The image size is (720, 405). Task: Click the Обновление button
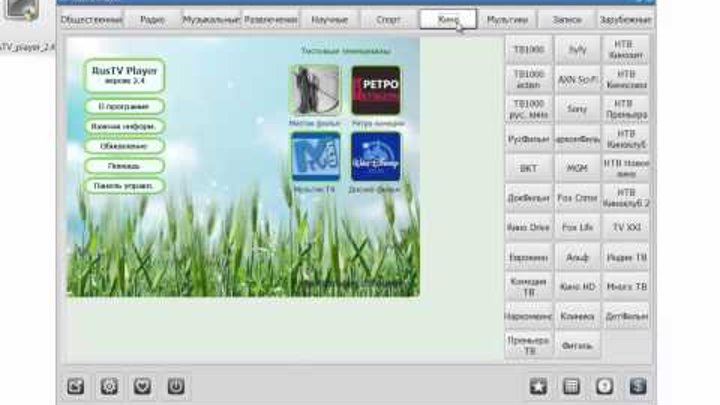pos(124,146)
